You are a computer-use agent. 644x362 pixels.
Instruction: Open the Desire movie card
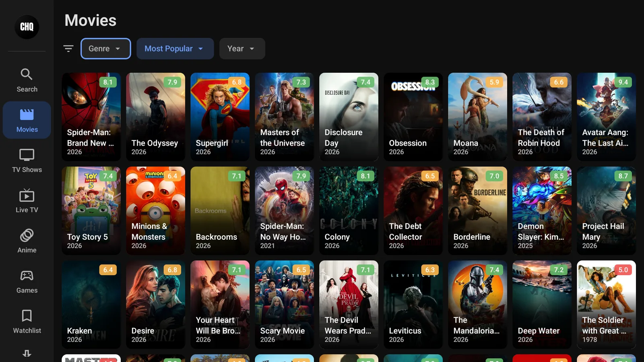tap(156, 304)
